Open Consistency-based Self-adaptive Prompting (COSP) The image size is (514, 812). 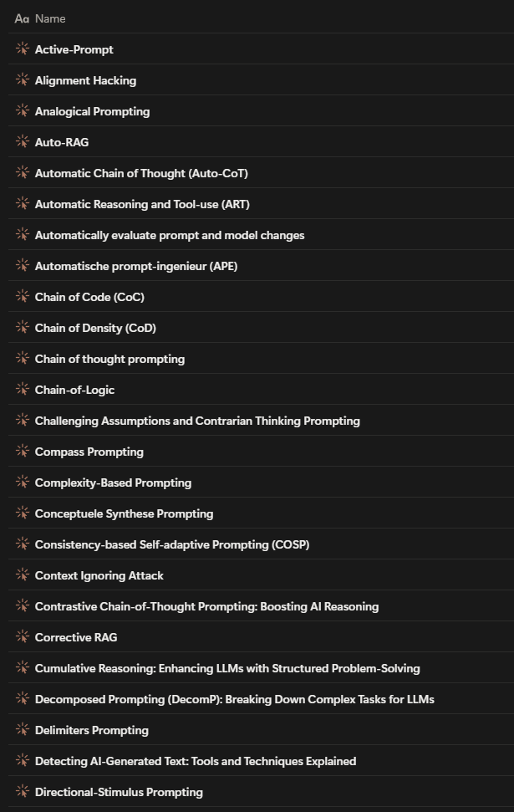pos(171,544)
